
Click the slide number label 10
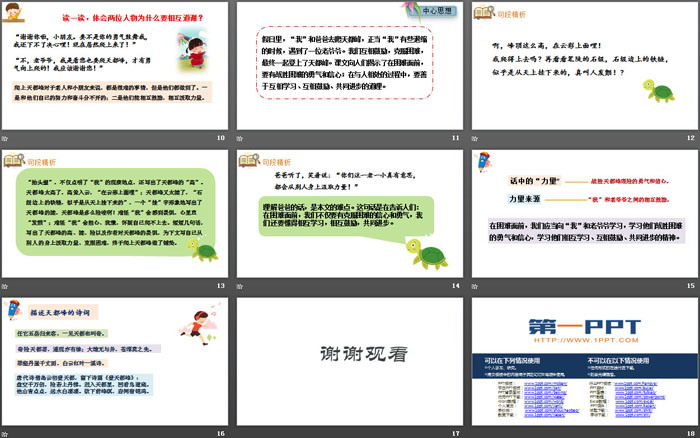point(221,138)
